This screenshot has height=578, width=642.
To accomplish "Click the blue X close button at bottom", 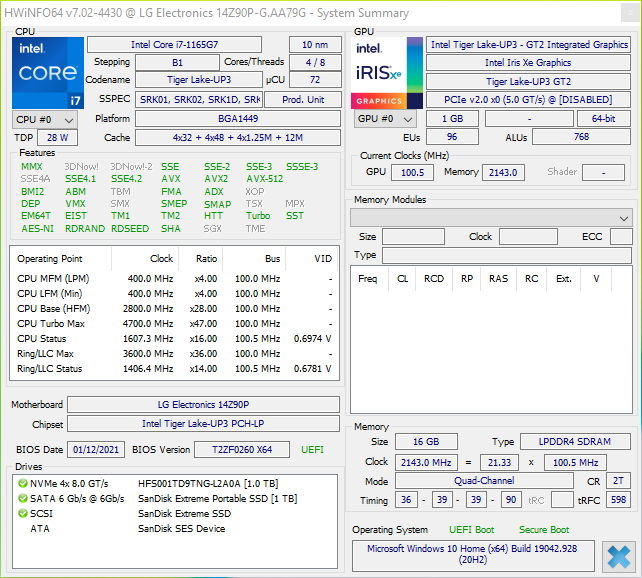I will [x=619, y=557].
